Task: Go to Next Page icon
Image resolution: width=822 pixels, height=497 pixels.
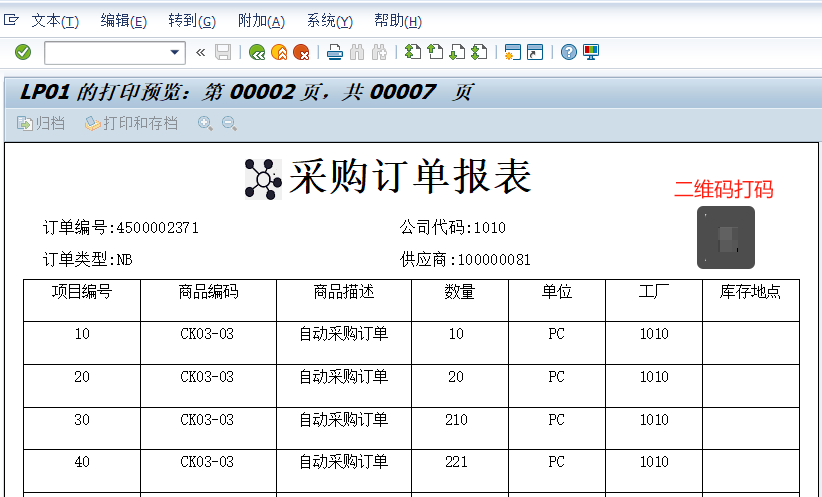Action: [457, 52]
